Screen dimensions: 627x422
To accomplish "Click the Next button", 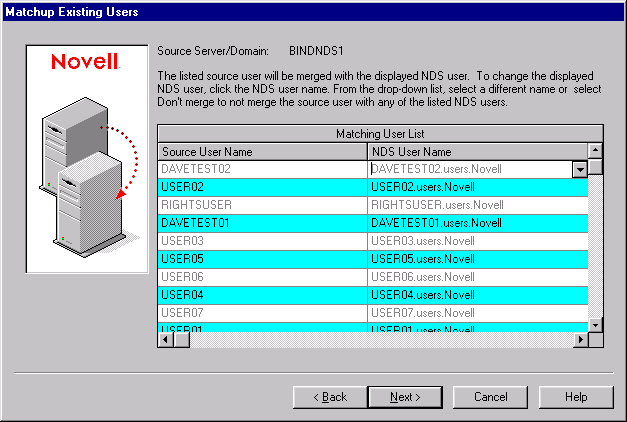I will click(x=405, y=397).
